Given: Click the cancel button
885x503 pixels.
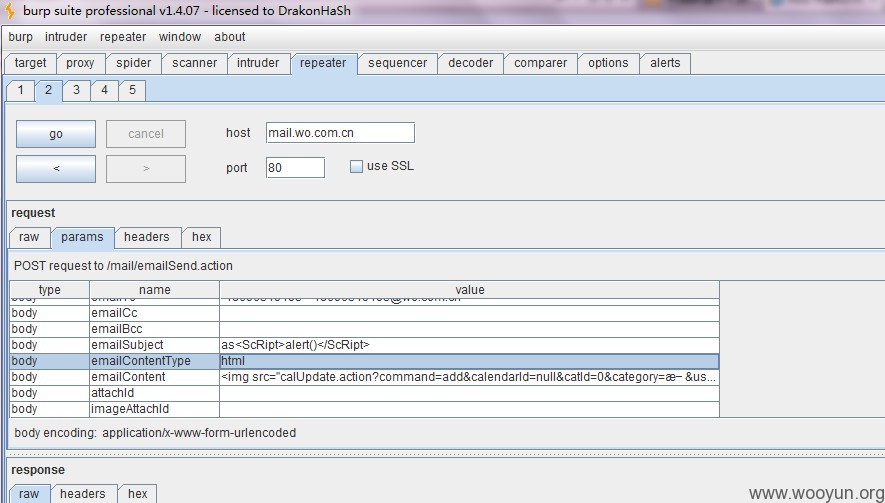Looking at the screenshot, I should (x=146, y=134).
